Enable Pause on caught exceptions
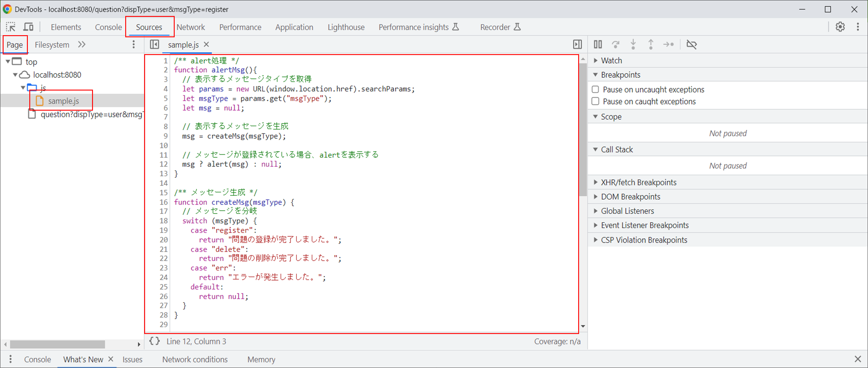Screen dimensions: 868x368 (595, 101)
